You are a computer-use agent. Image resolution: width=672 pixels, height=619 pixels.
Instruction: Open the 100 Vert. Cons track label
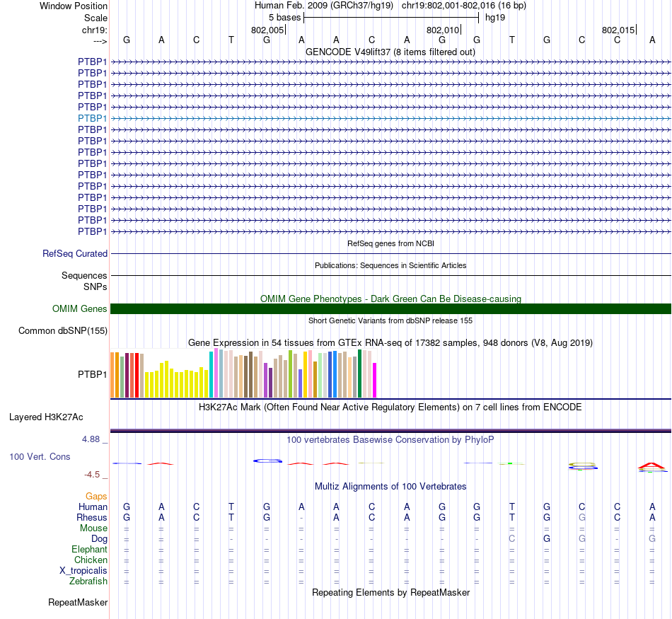tap(40, 456)
